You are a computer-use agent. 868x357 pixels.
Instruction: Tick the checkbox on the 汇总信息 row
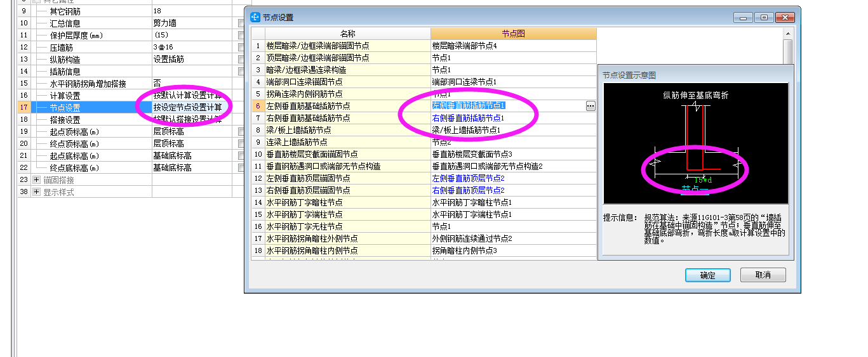point(241,23)
